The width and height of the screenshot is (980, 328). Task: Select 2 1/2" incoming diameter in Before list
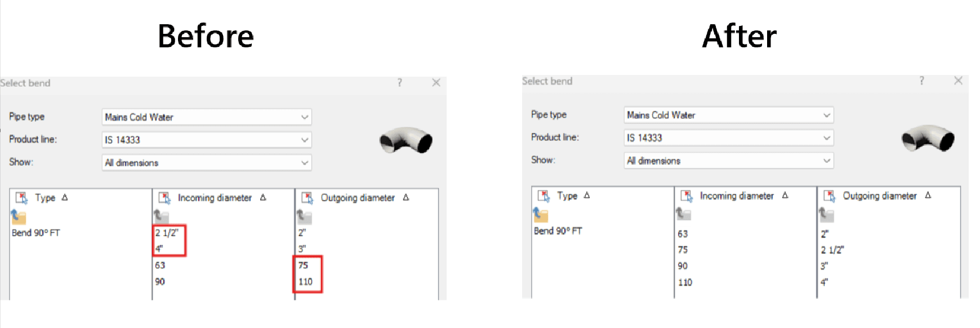pyautogui.click(x=167, y=233)
